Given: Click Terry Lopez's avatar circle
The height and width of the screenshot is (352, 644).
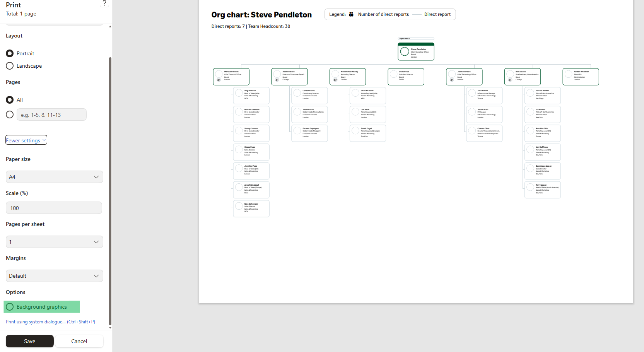Looking at the screenshot, I should pos(530,187).
